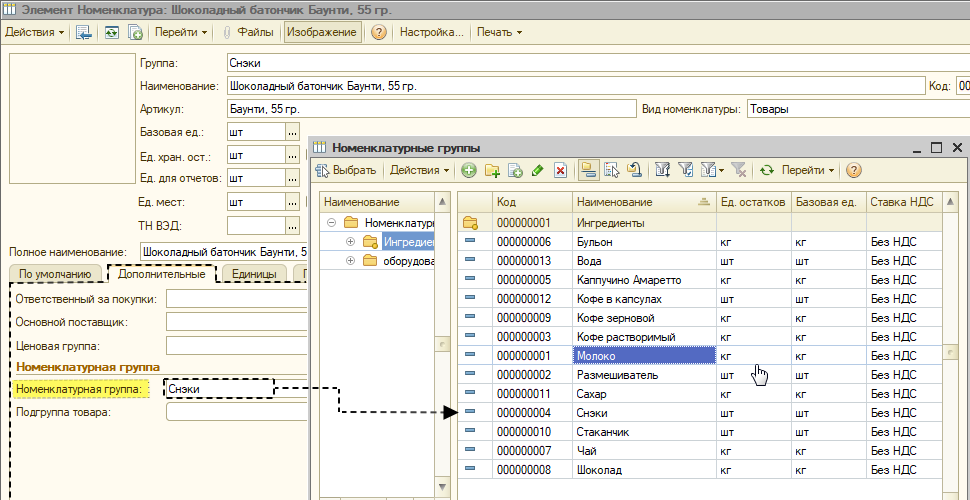Image resolution: width=970 pixels, height=500 pixels.
Task: Click the green Add item icon
Action: tap(469, 170)
